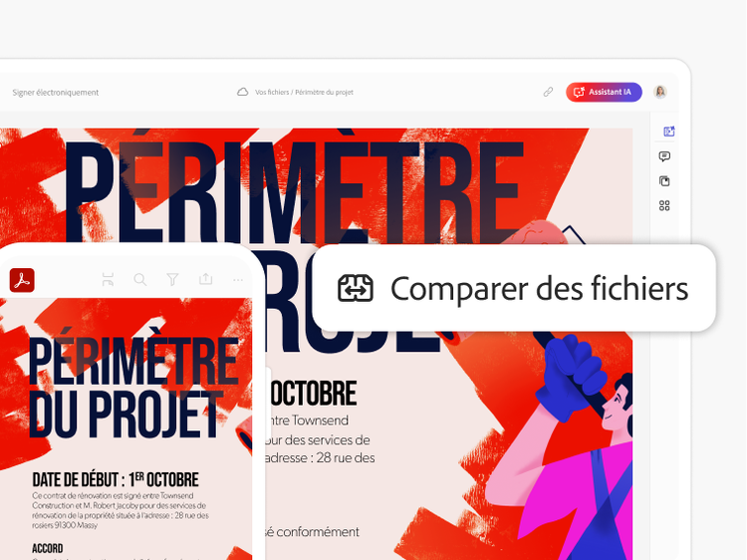Open the all tools grid icon

click(664, 205)
